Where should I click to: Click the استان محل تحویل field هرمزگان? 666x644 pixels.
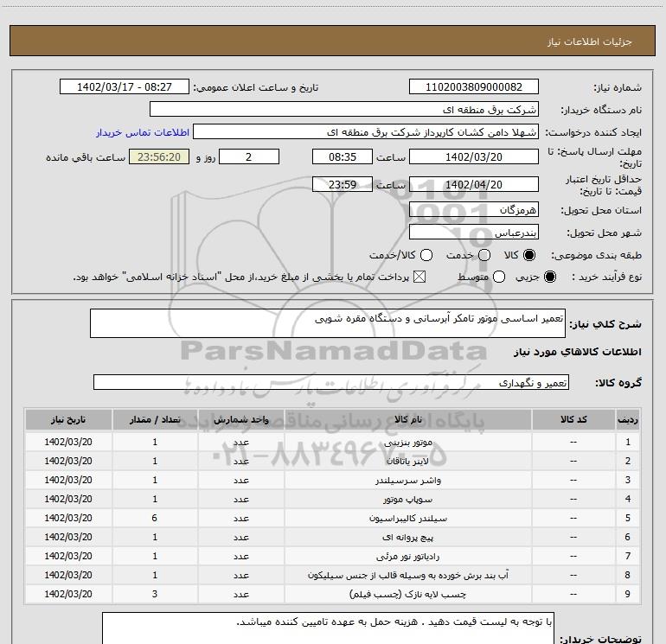473,210
